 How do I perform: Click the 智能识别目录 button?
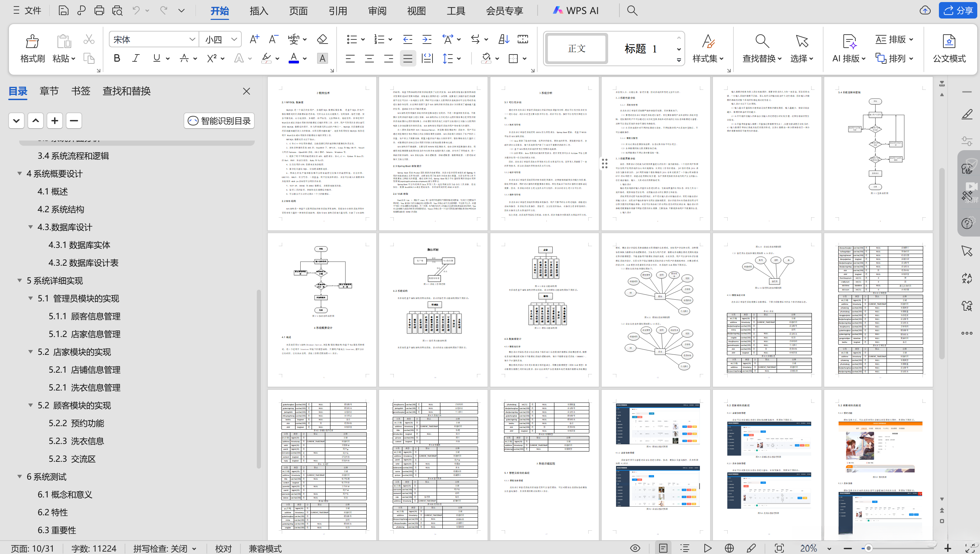pos(219,120)
